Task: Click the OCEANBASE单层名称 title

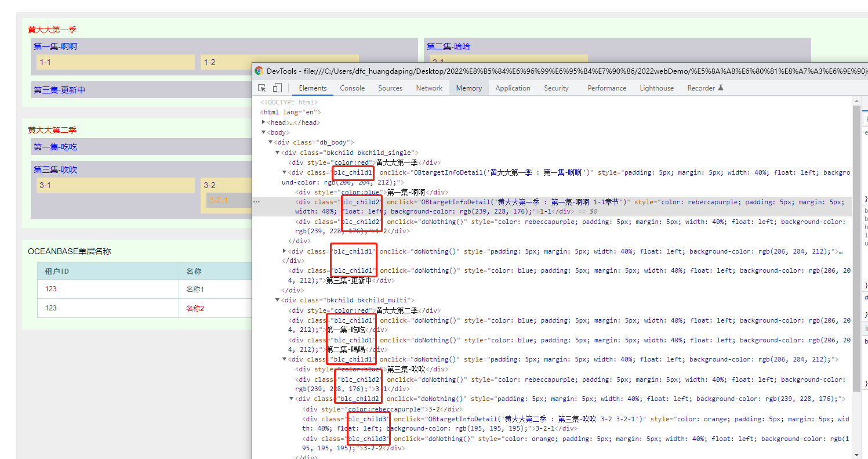Action: [70, 251]
